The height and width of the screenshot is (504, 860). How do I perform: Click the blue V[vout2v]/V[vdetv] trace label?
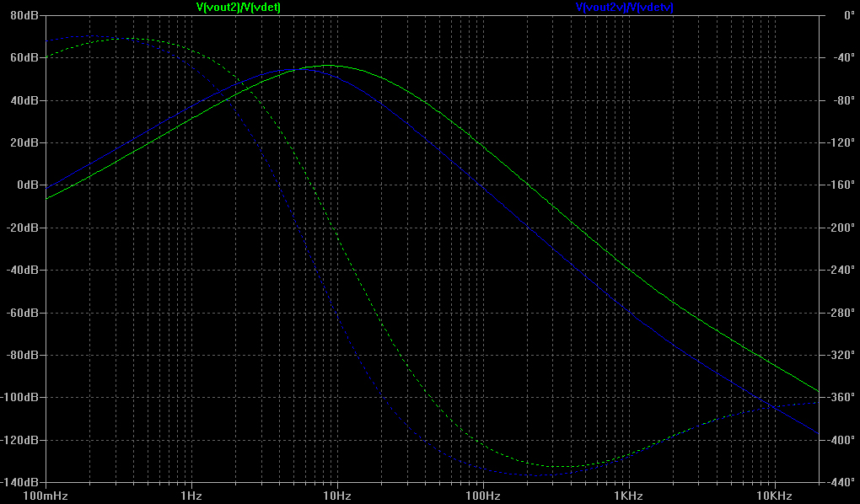click(624, 7)
